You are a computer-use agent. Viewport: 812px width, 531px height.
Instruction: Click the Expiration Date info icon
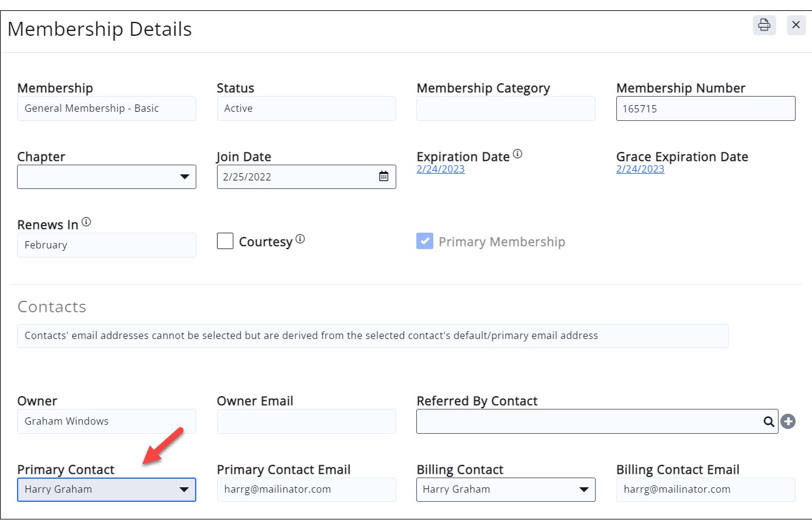click(x=517, y=154)
